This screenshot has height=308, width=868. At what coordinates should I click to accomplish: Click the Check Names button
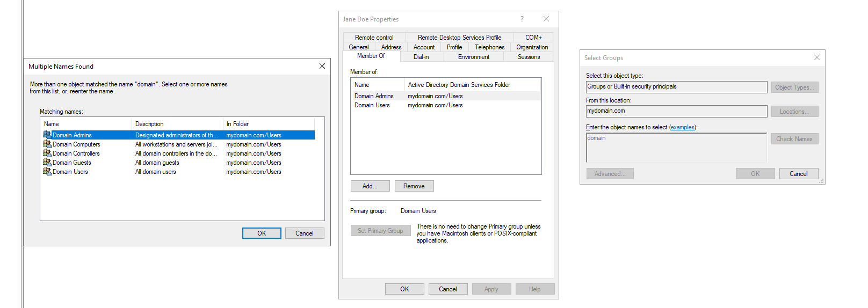pos(794,139)
